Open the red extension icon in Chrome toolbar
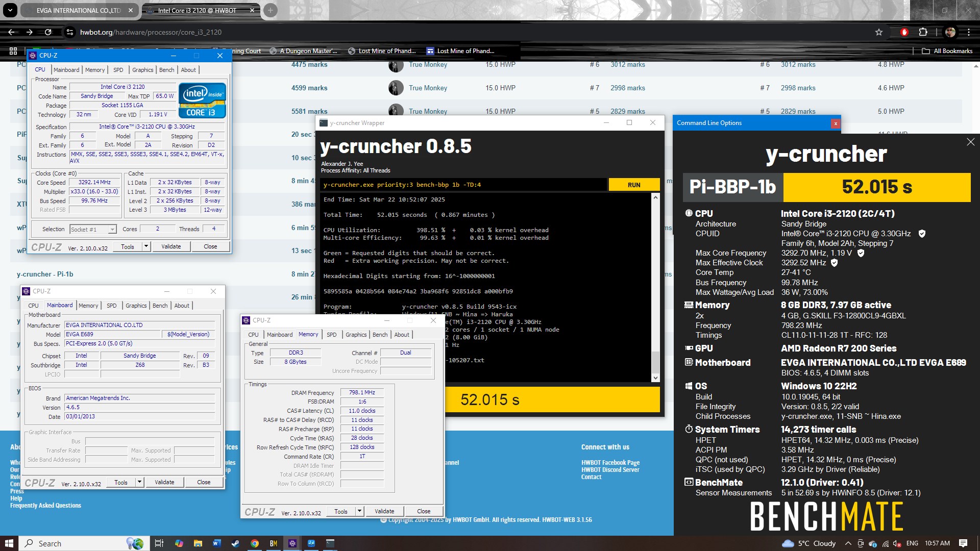Screen dimensions: 980x551 point(904,32)
